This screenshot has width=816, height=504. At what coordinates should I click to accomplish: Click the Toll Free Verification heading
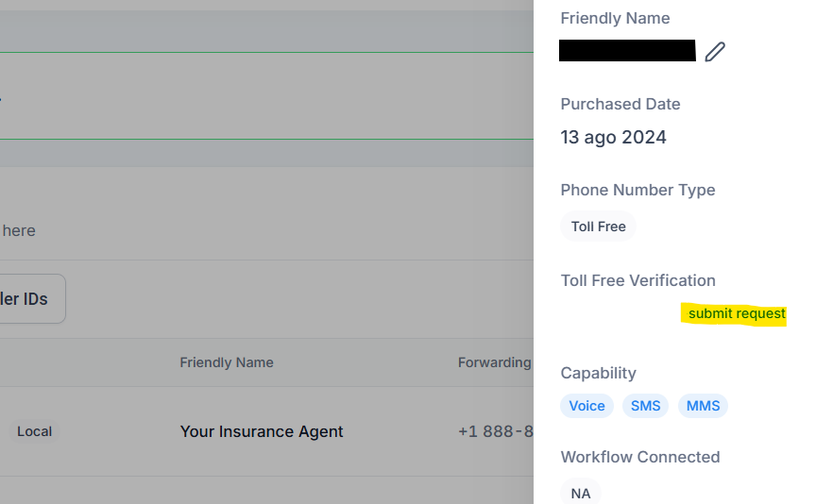point(638,280)
